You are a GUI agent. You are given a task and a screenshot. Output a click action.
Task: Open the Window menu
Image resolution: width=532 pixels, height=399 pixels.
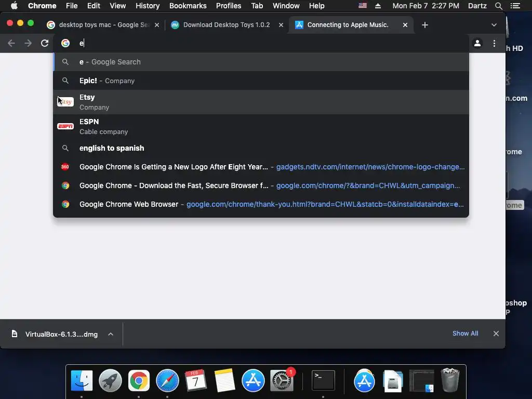point(286,6)
